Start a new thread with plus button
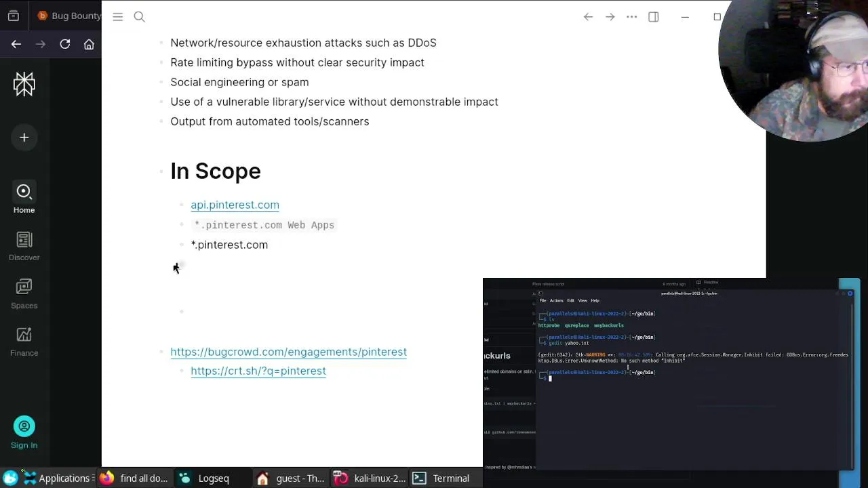 (24, 138)
